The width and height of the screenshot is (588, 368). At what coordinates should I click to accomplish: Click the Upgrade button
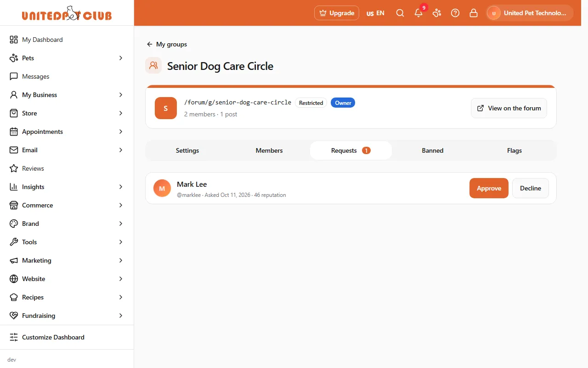click(x=337, y=13)
